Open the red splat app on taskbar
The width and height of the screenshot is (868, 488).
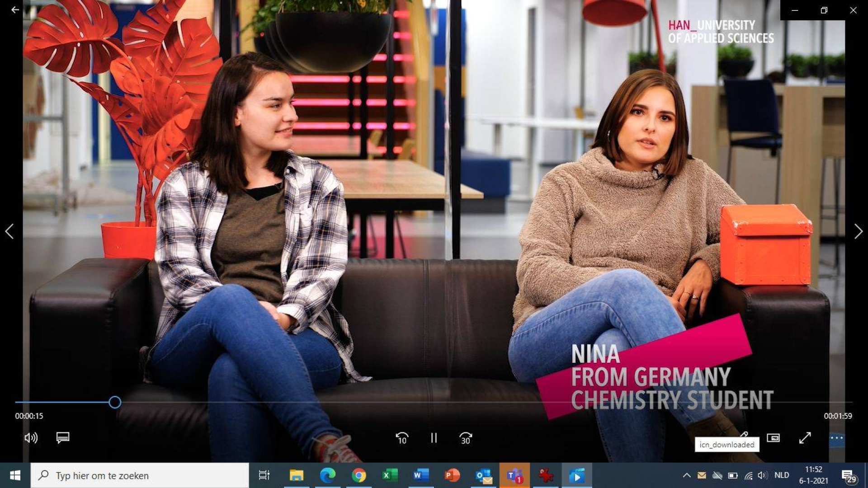546,475
